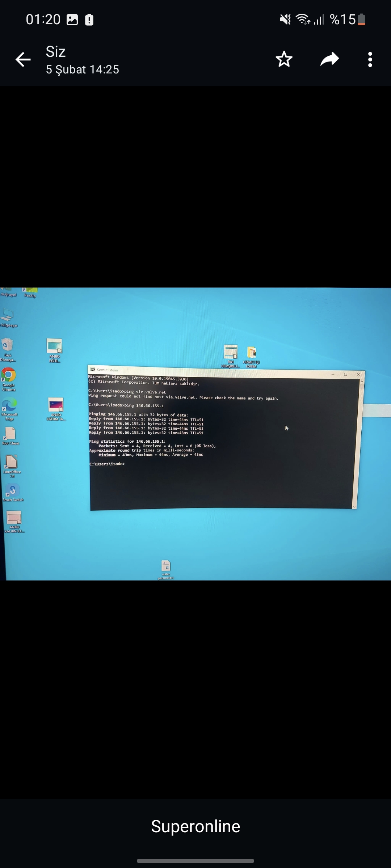Open the three-dot more options menu

coord(370,60)
